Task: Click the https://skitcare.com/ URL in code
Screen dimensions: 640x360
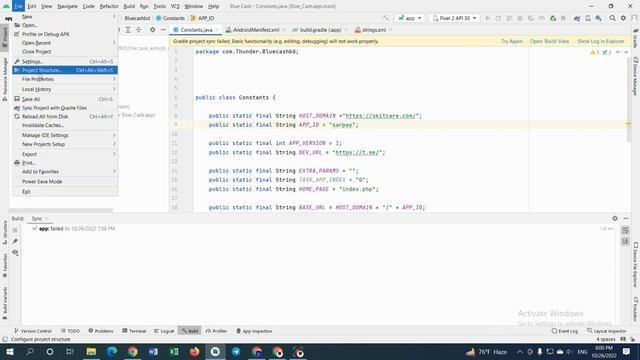Action: (x=380, y=116)
